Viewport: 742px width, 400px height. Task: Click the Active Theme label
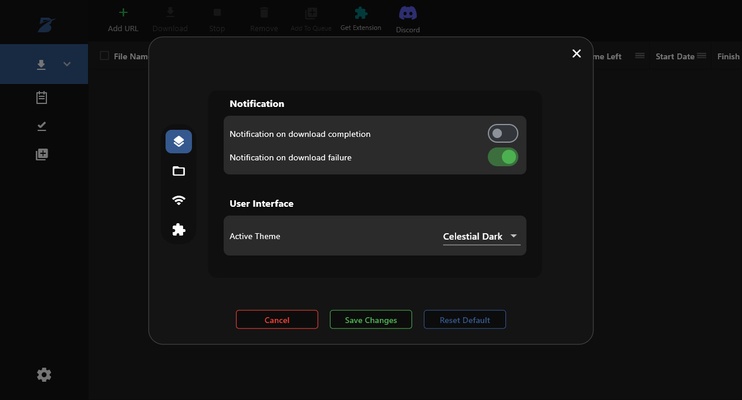[x=255, y=236]
